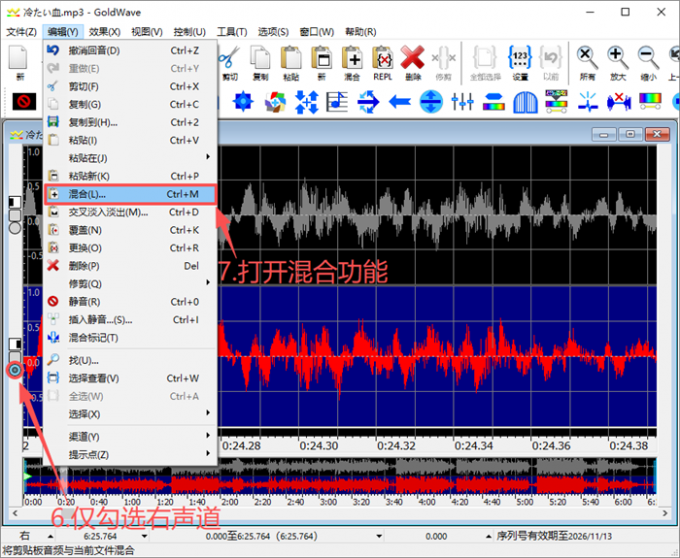Click 0:24.30 on the time ruler
The height and width of the screenshot is (558, 680).
point(318,446)
